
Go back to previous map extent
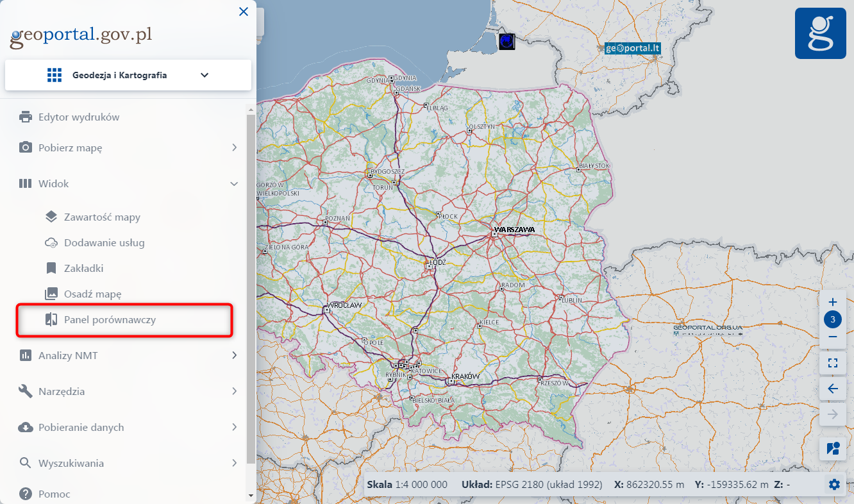[833, 389]
